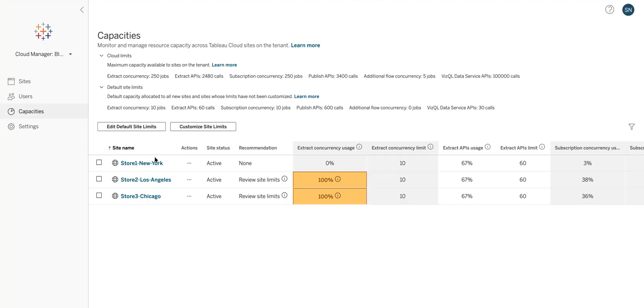Open the SN user avatar menu
644x308 pixels.
(x=628, y=10)
